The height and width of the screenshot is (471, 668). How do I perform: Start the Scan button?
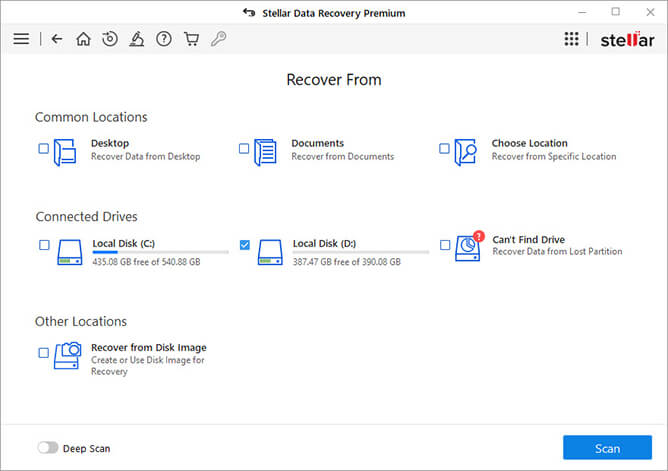607,448
